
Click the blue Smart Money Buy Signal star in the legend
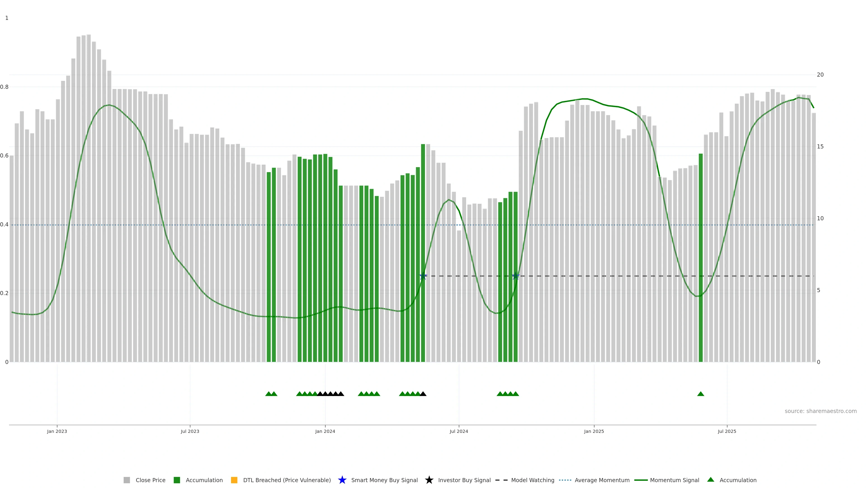point(342,480)
